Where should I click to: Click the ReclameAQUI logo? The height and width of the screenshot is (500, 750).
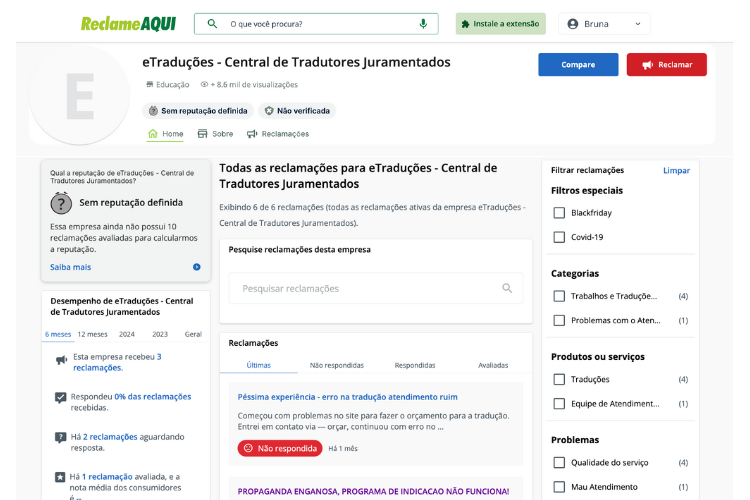click(128, 23)
